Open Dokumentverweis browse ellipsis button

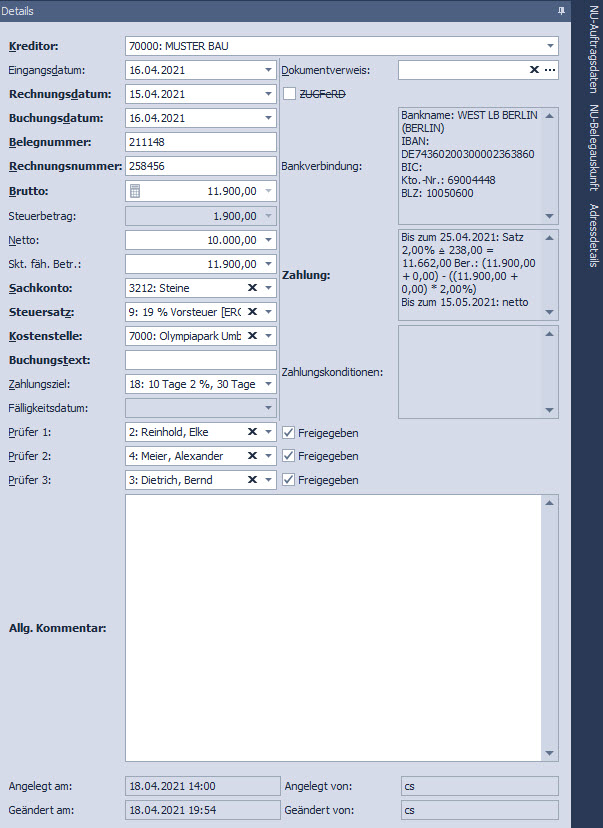coord(550,70)
